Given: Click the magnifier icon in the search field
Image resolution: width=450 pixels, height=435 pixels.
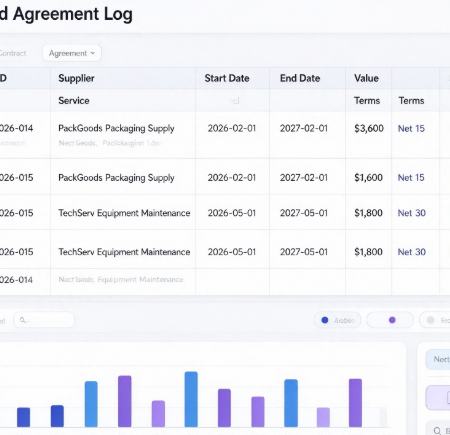Looking at the screenshot, I should (x=23, y=320).
